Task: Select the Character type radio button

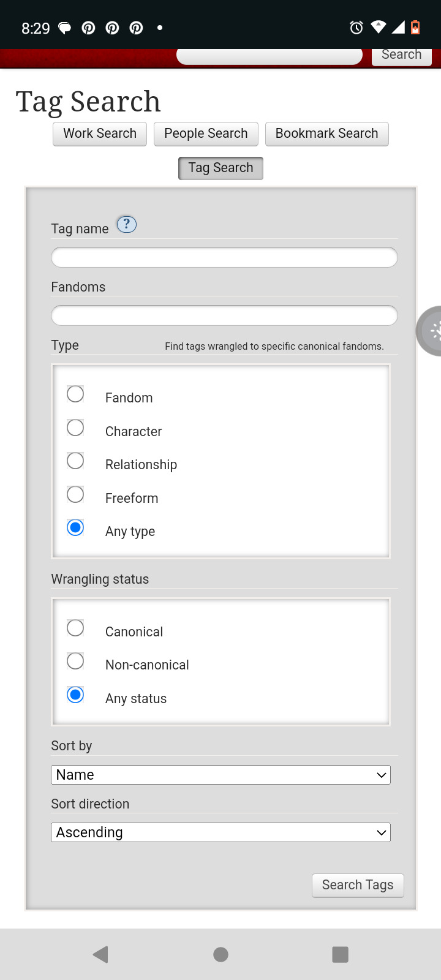Action: [x=75, y=428]
